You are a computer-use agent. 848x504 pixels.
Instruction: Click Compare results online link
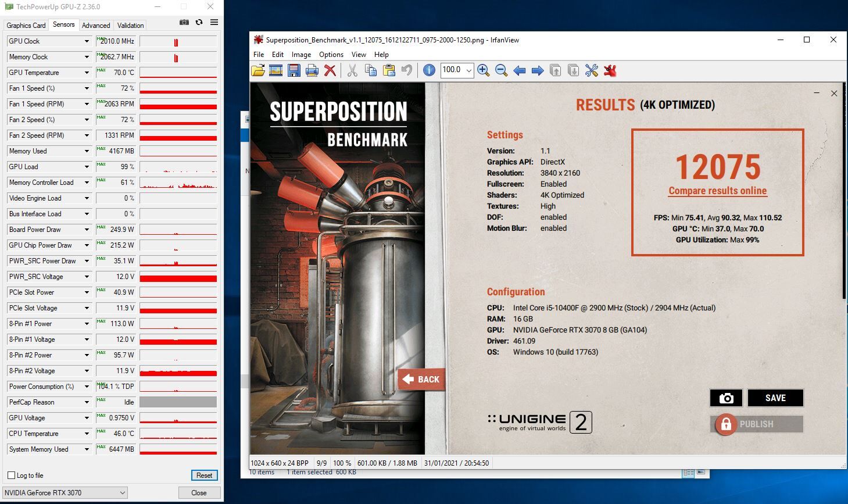(x=717, y=191)
